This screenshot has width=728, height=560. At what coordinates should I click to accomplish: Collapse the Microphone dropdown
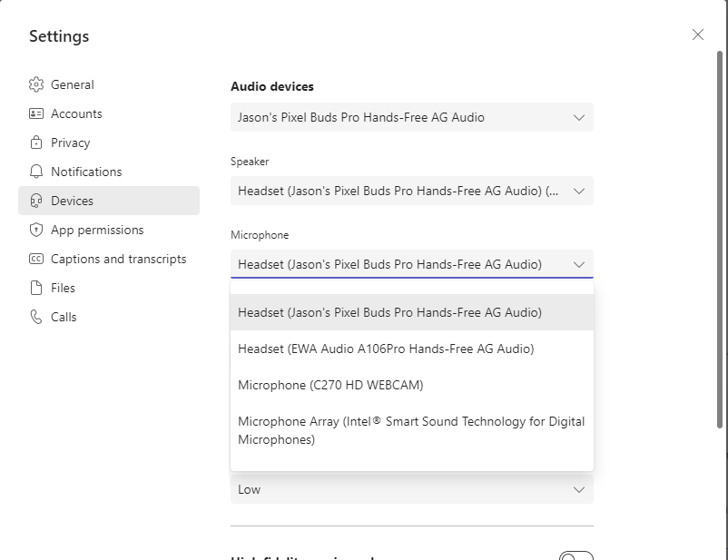coord(412,264)
